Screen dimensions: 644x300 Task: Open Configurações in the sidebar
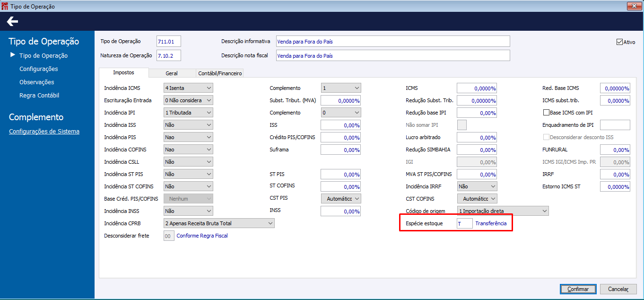coord(39,69)
